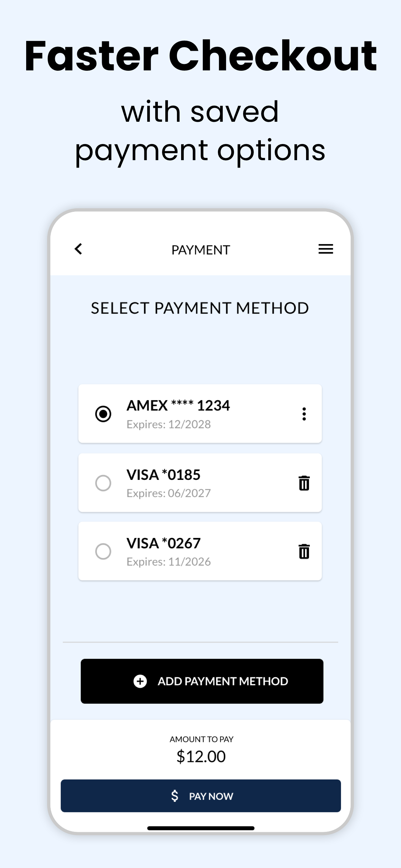
Task: Click the AMEX **** 1234 card label
Action: (x=178, y=405)
